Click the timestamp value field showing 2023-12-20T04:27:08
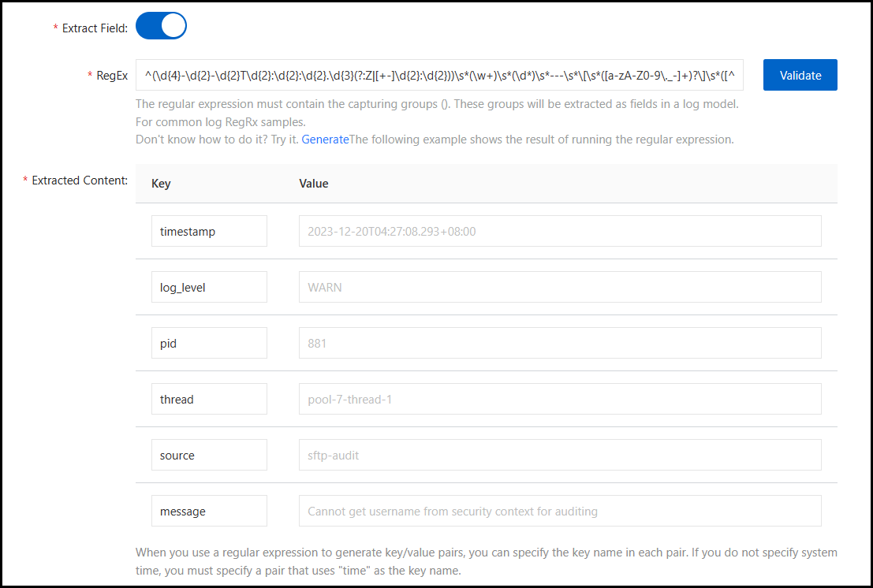Viewport: 873px width, 588px height. (559, 232)
